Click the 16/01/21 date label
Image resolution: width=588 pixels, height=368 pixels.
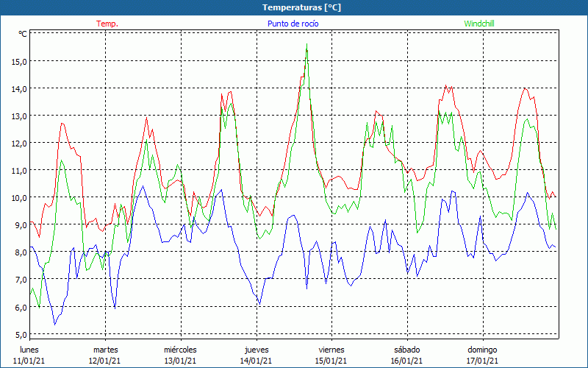click(406, 361)
